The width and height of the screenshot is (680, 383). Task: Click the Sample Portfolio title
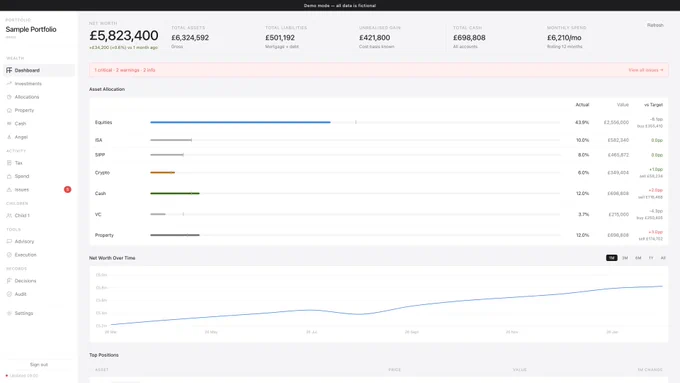[x=31, y=29]
